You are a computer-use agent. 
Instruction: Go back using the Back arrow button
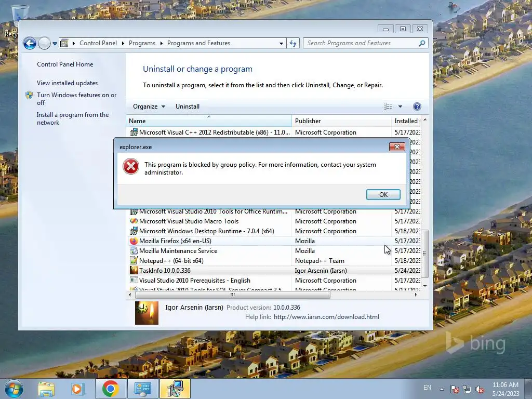(30, 43)
